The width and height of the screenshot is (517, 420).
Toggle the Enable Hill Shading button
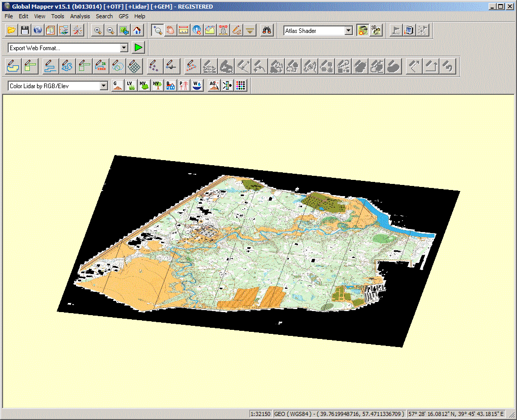(362, 30)
